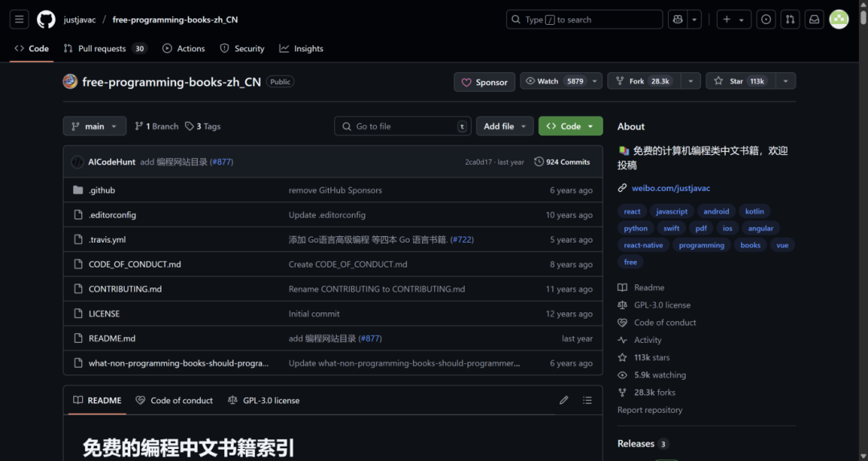Viewport: 868px width, 461px height.
Task: Open the .editorconfig file
Action: pos(113,214)
